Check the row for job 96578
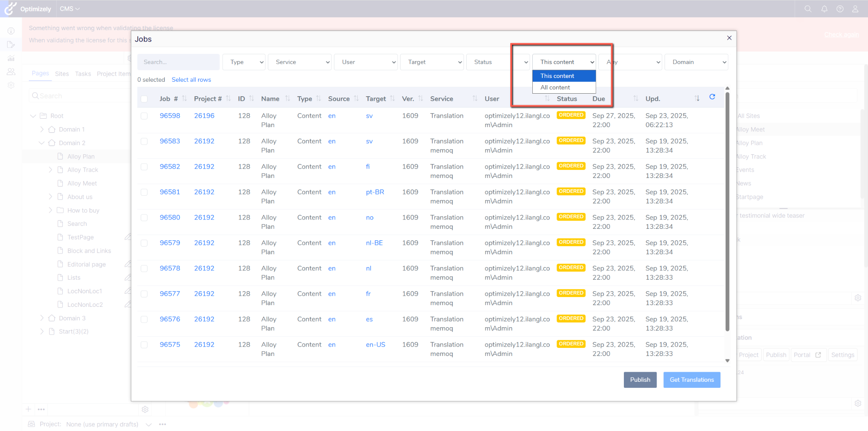 (x=144, y=269)
